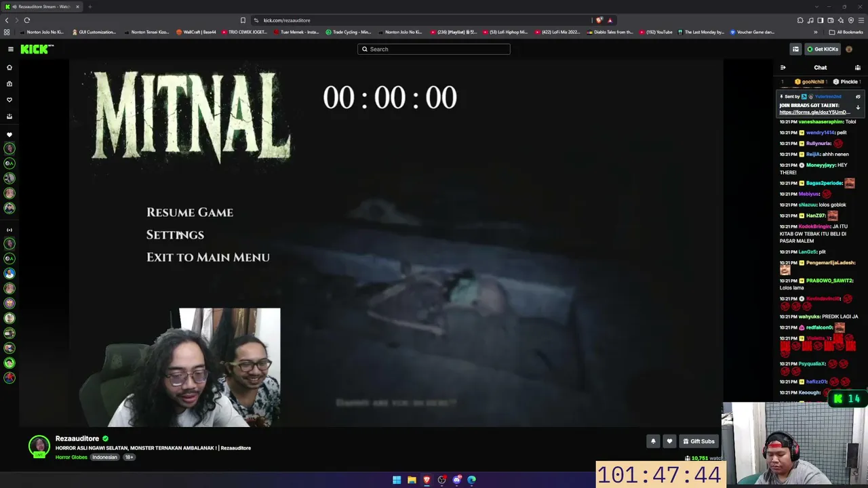868x488 pixels.
Task: Toggle the browser sidebar panel icon
Action: 821,20
